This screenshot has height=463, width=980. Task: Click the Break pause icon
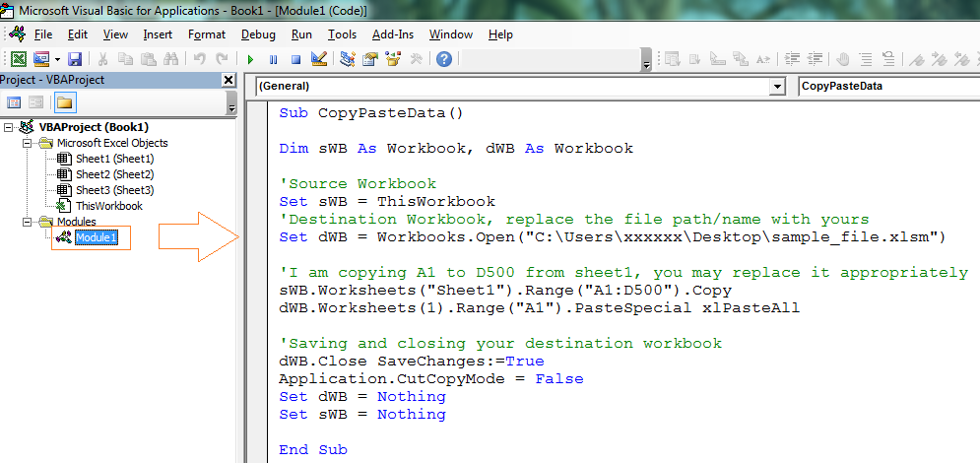pyautogui.click(x=273, y=60)
